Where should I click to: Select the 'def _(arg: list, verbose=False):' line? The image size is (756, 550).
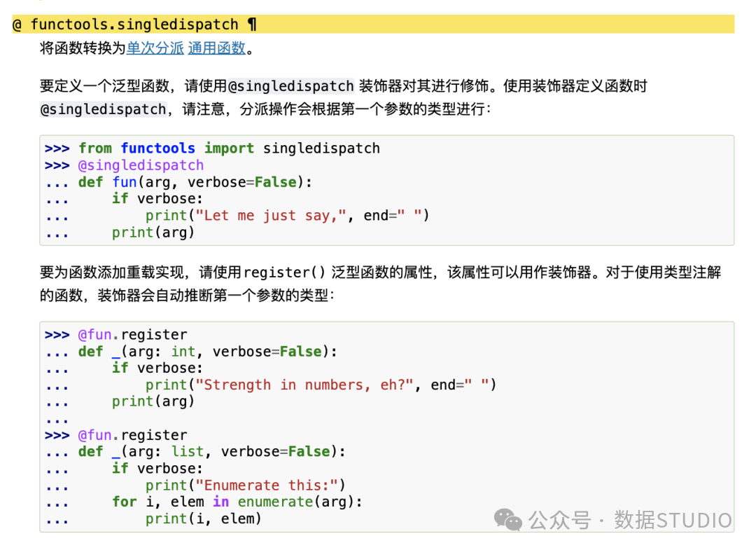point(212,451)
